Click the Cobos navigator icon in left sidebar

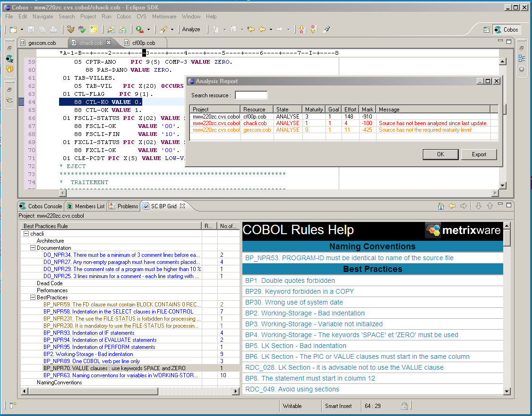[x=9, y=59]
